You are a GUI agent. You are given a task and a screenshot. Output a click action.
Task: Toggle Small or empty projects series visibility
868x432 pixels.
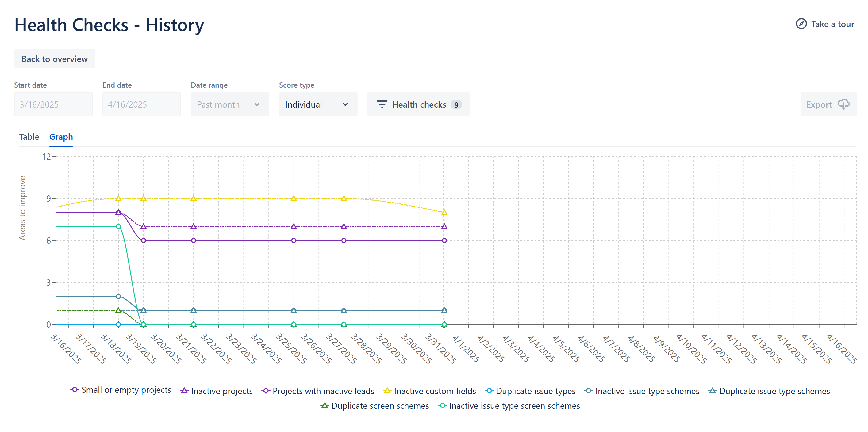pyautogui.click(x=126, y=390)
